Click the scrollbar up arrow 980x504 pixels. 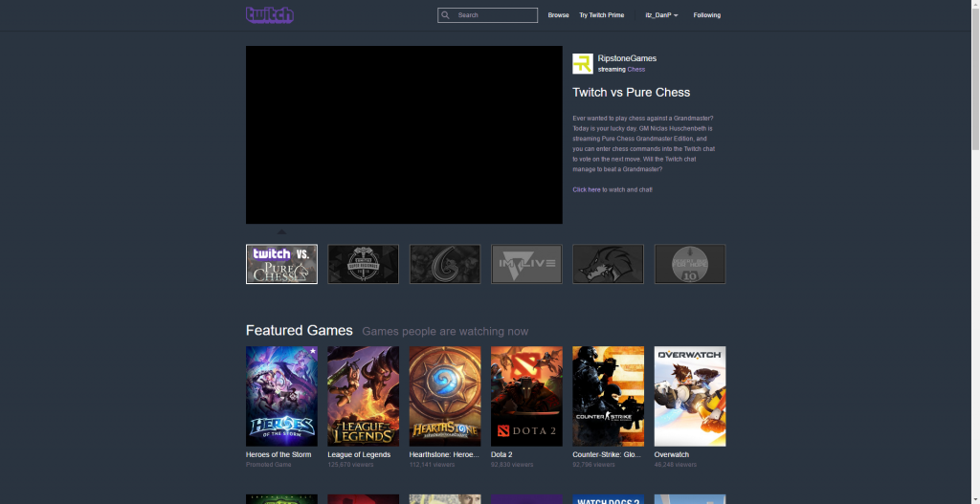[x=975, y=5]
